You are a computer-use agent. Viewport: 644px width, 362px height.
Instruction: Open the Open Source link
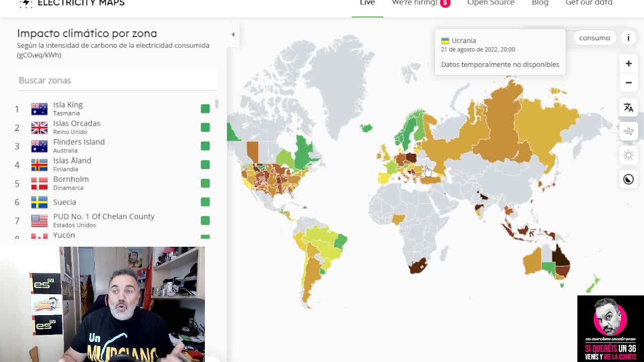pyautogui.click(x=491, y=3)
